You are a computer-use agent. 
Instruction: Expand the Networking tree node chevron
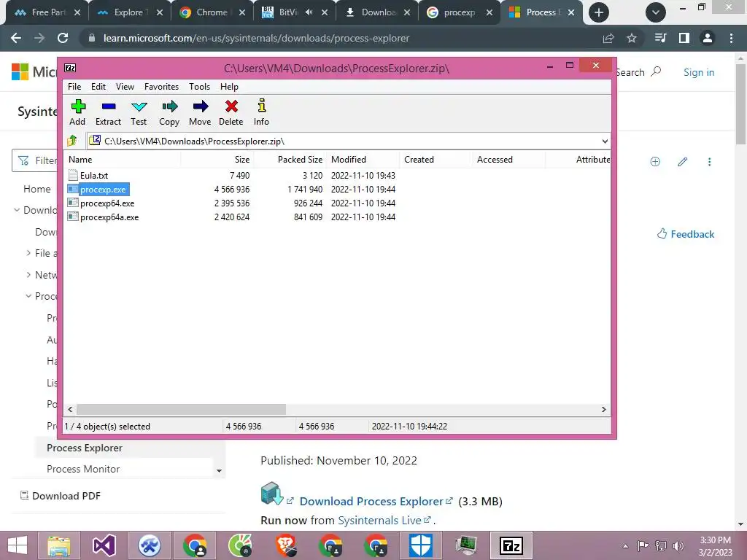[x=28, y=275]
